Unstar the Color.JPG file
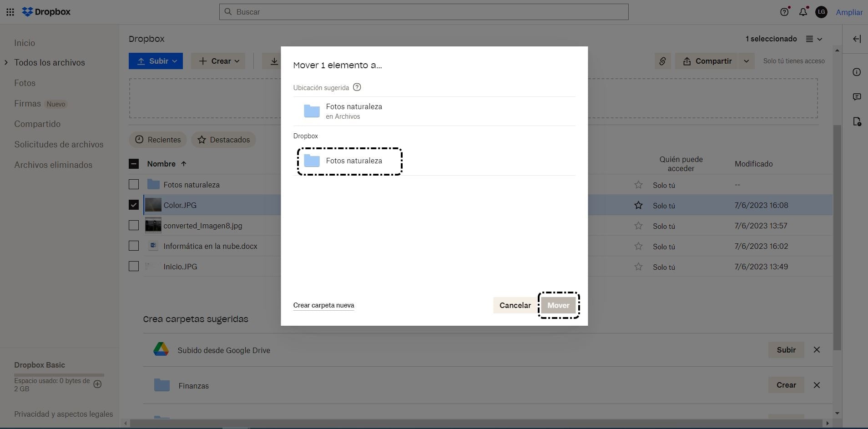The height and width of the screenshot is (429, 868). point(638,205)
